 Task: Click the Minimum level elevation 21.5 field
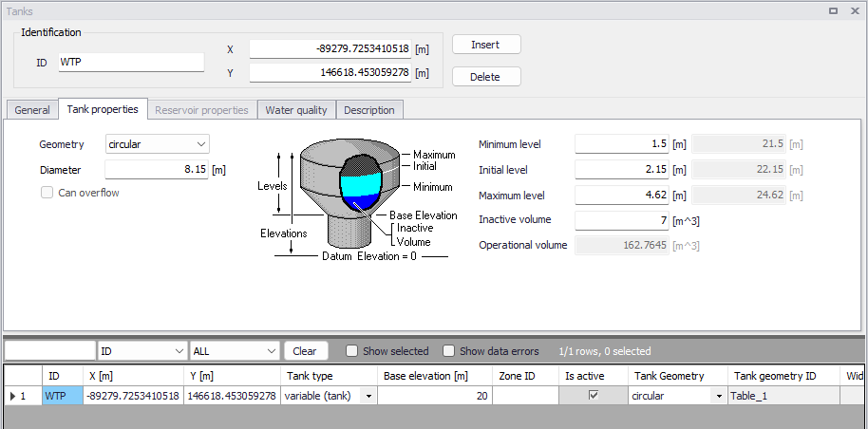click(739, 144)
